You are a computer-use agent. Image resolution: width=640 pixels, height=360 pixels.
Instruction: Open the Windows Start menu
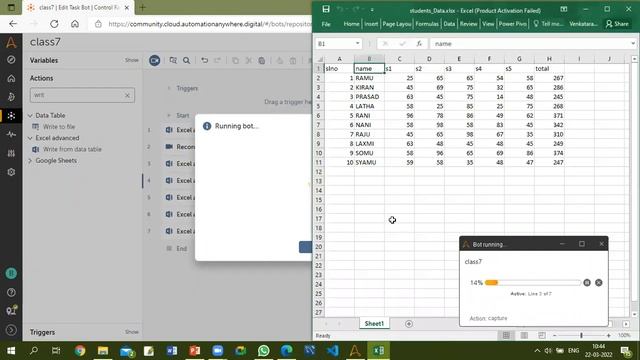point(11,351)
